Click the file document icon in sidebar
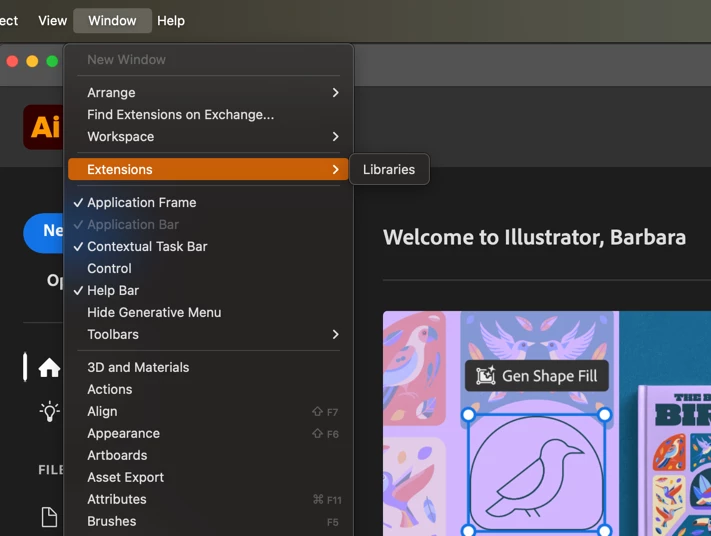The image size is (711, 536). point(49,517)
